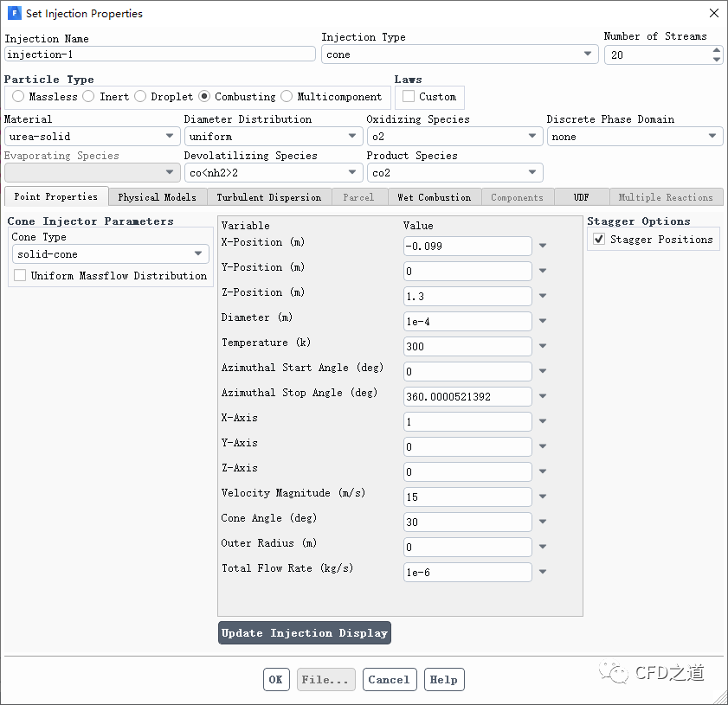Uncheck Stagger Positions option
728x705 pixels.
pyautogui.click(x=599, y=240)
